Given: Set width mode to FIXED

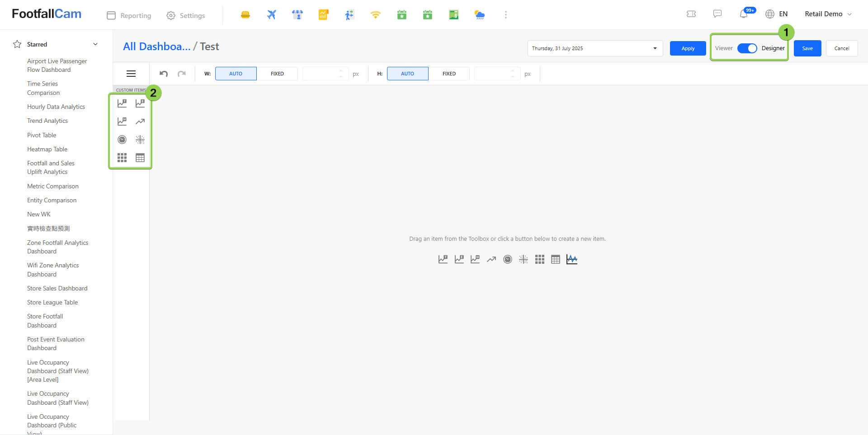Looking at the screenshot, I should 277,74.
